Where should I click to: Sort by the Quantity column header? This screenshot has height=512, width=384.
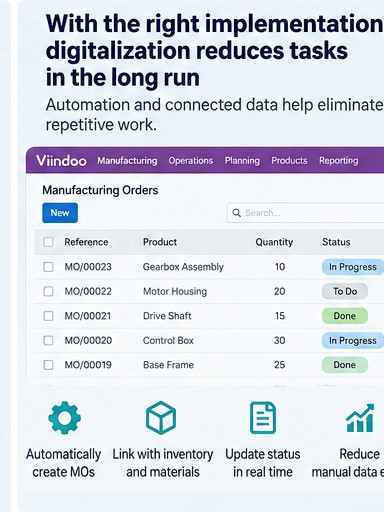(274, 242)
